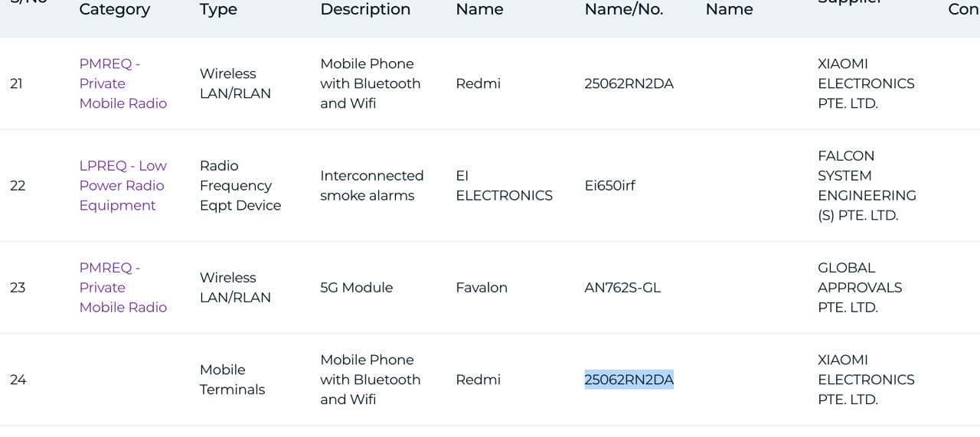This screenshot has width=980, height=437.
Task: Open the LPREQ - Low Power Radio Equipment link
Action: 122,185
